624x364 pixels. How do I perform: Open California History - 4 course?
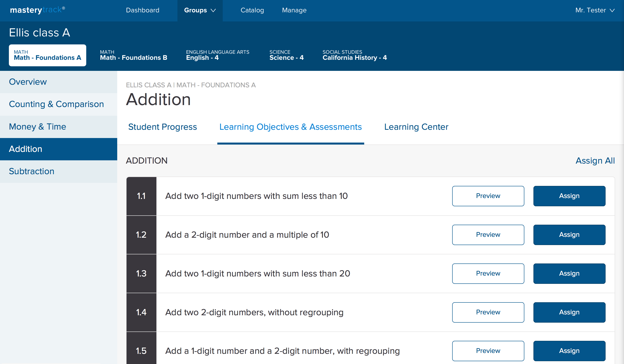pyautogui.click(x=354, y=55)
